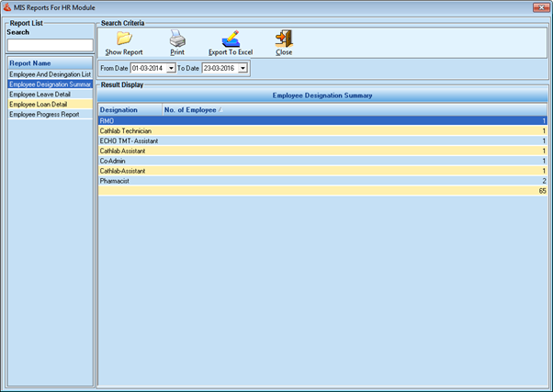Click the Close door icon
Viewport: 553px width, 392px height.
pyautogui.click(x=284, y=39)
